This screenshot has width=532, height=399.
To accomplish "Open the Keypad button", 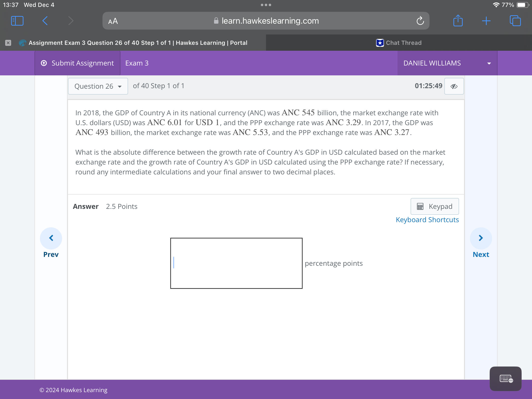I will coord(435,206).
